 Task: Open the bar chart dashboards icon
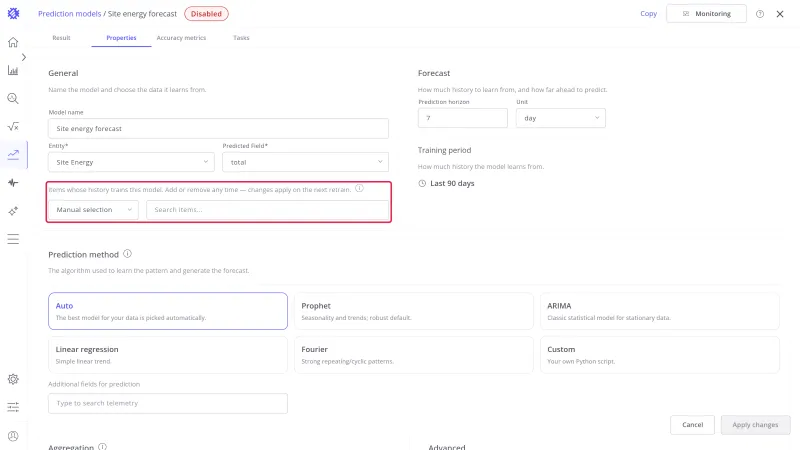coord(13,70)
